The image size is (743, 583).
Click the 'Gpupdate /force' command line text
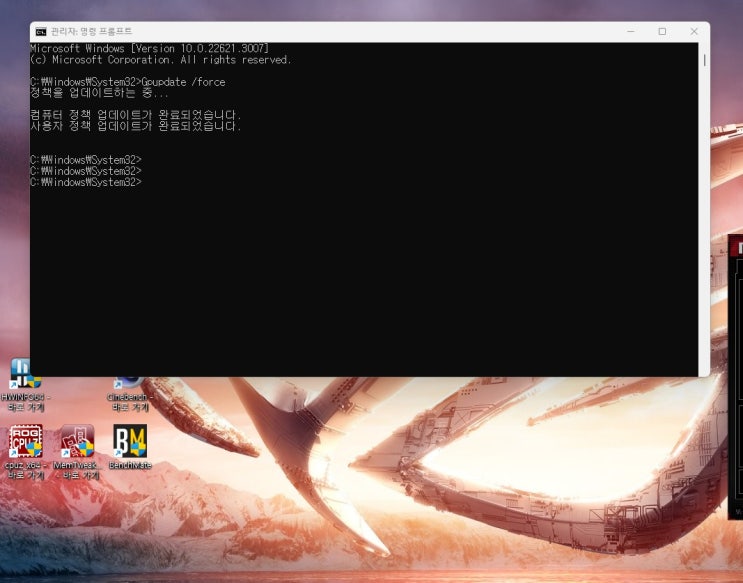coord(183,82)
